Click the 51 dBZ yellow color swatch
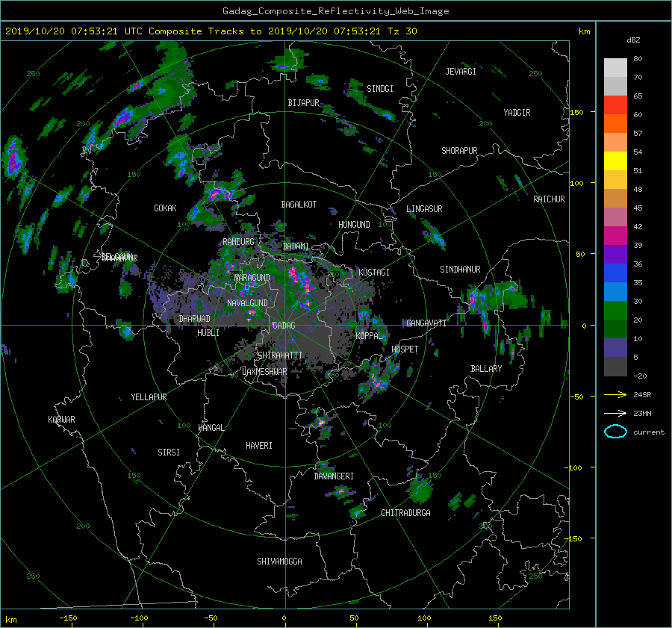This screenshot has width=672, height=628. [x=615, y=161]
